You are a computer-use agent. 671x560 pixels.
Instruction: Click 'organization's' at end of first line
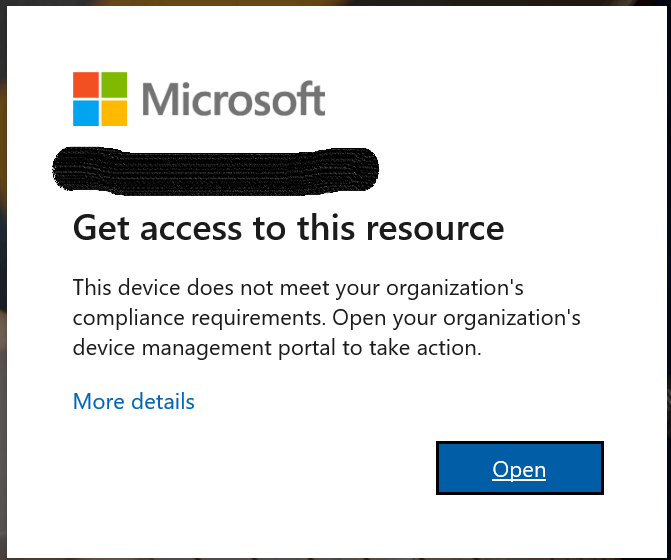pyautogui.click(x=455, y=288)
